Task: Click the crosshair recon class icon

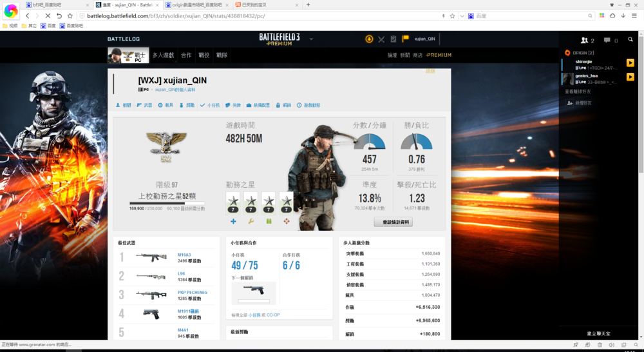Action: [x=287, y=221]
